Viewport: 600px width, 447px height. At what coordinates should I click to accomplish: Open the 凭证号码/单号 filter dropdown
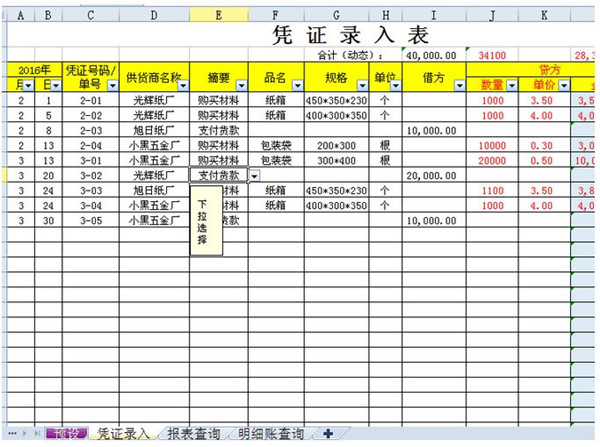(x=112, y=85)
